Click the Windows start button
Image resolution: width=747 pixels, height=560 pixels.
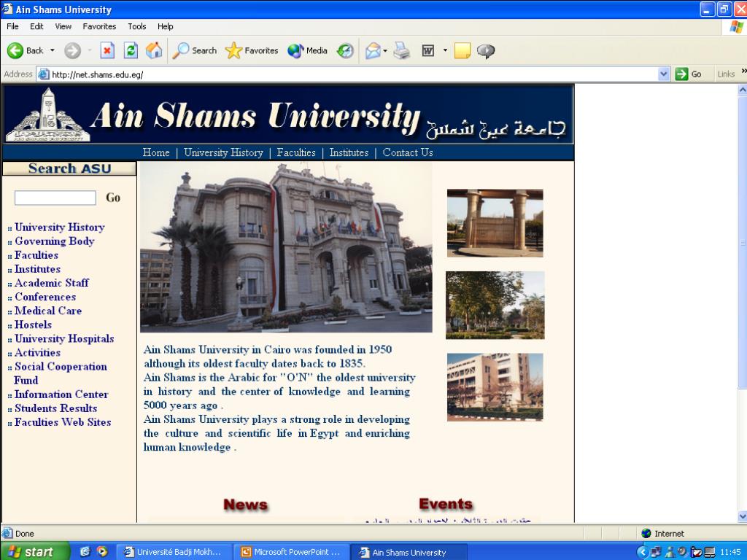point(35,551)
